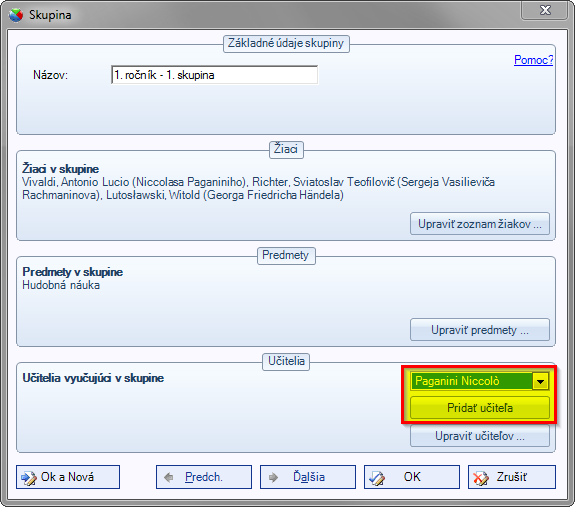Viewport: 575px width, 507px height.
Task: Open Upraviť zoznam žiakov editor
Action: point(480,224)
